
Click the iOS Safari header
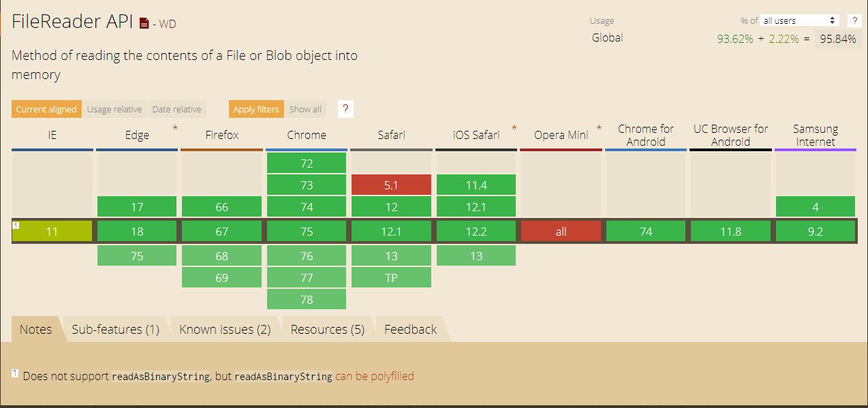click(x=476, y=135)
